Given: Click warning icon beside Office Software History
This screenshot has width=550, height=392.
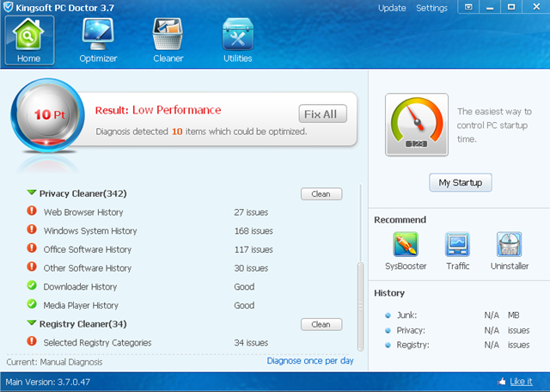Looking at the screenshot, I should (x=32, y=248).
